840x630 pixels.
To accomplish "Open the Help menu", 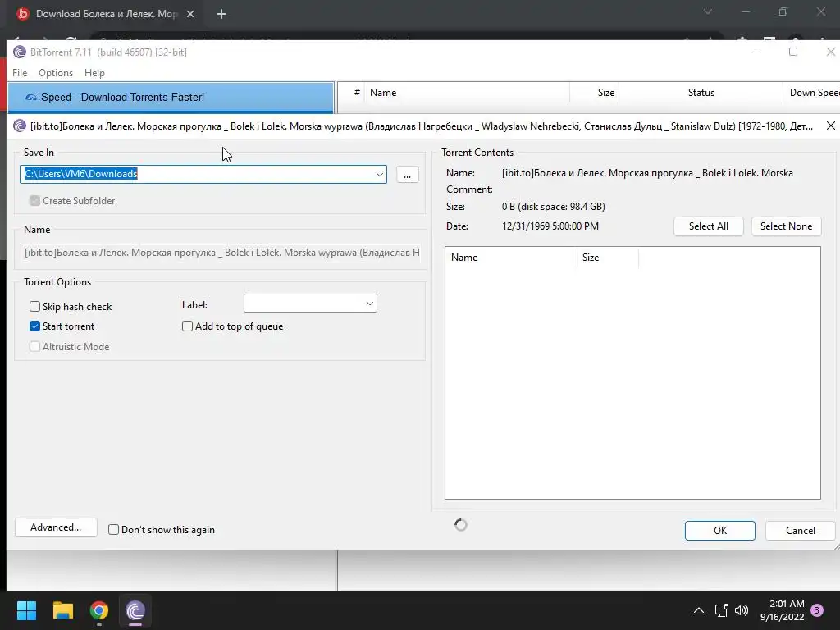I will [95, 73].
